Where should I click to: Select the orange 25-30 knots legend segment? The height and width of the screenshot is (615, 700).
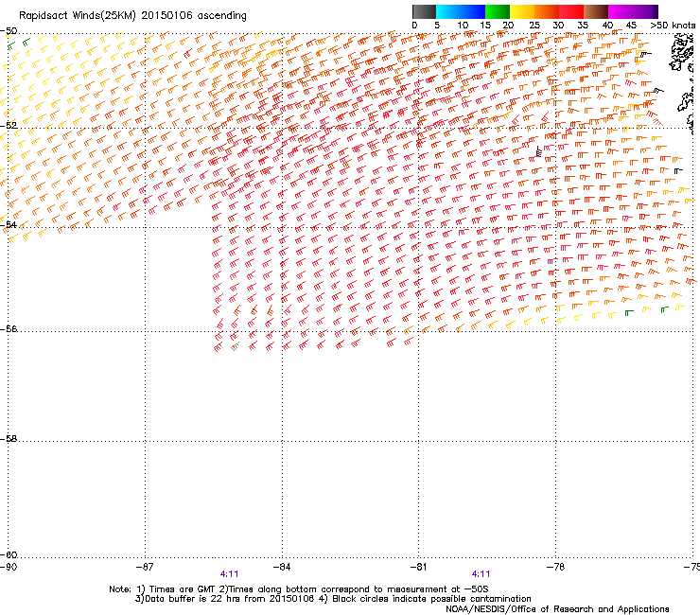pos(547,11)
